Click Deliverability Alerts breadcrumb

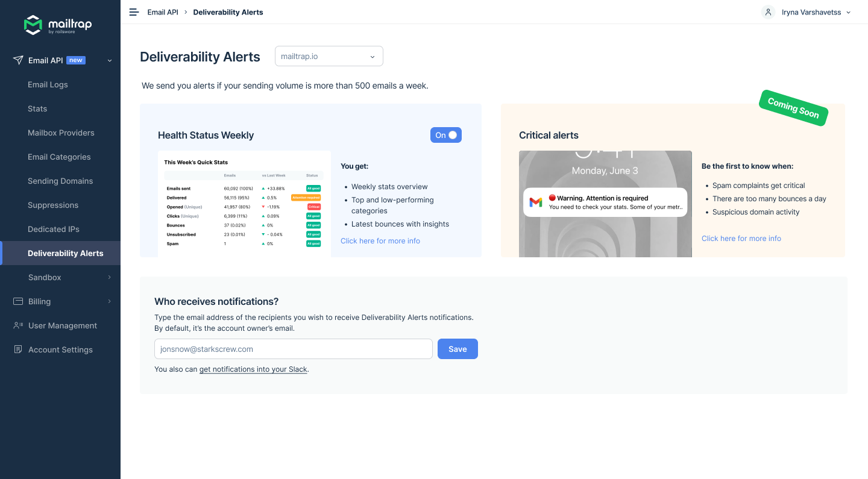pyautogui.click(x=228, y=12)
